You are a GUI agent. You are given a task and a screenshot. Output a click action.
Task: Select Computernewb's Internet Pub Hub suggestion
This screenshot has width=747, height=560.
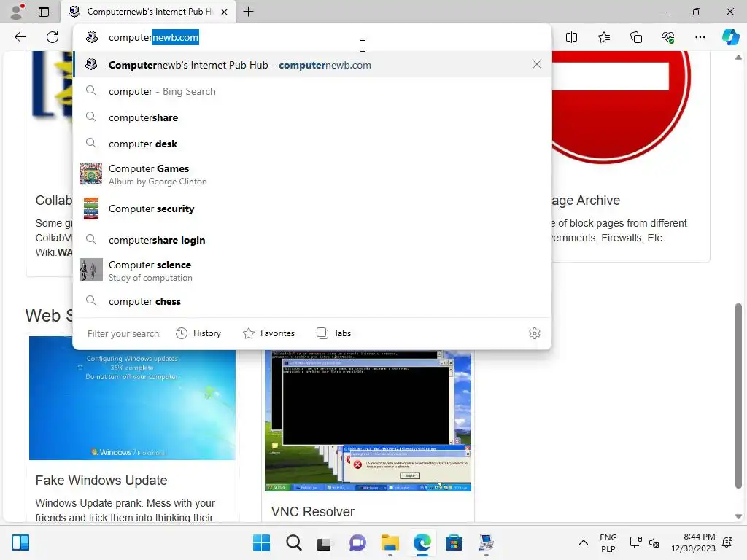pos(312,65)
